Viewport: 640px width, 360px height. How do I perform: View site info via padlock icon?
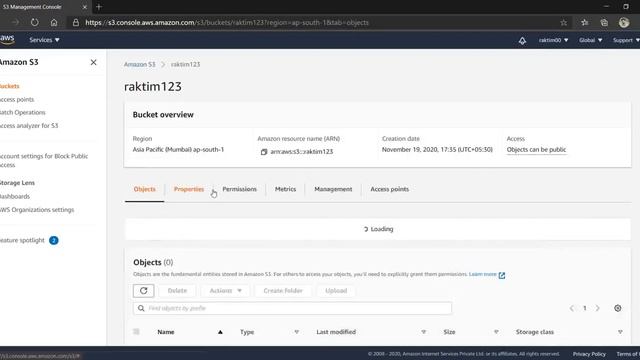click(x=76, y=22)
